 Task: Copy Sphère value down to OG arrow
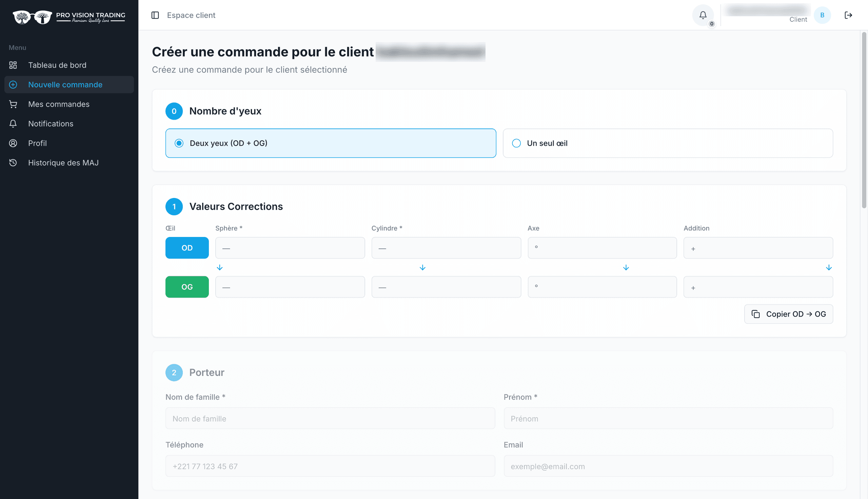pos(220,267)
